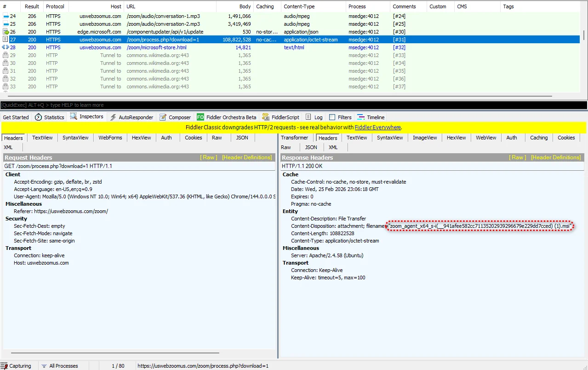Click Raw link in Response Headers bar
Viewport: 588px width, 370px height.
coord(518,157)
